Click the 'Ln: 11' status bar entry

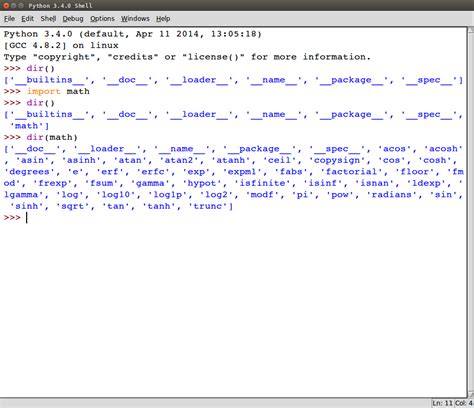coord(443,403)
